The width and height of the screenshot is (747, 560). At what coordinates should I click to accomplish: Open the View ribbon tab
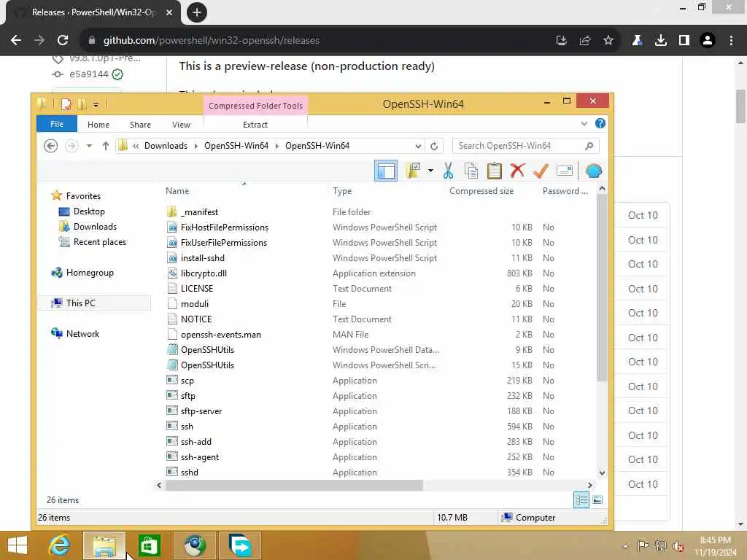[181, 124]
